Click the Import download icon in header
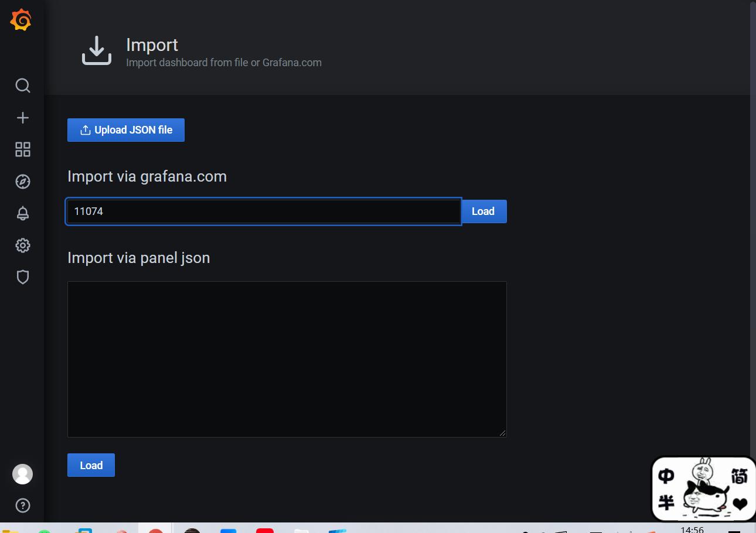Screen dimensions: 756x533 point(97,50)
